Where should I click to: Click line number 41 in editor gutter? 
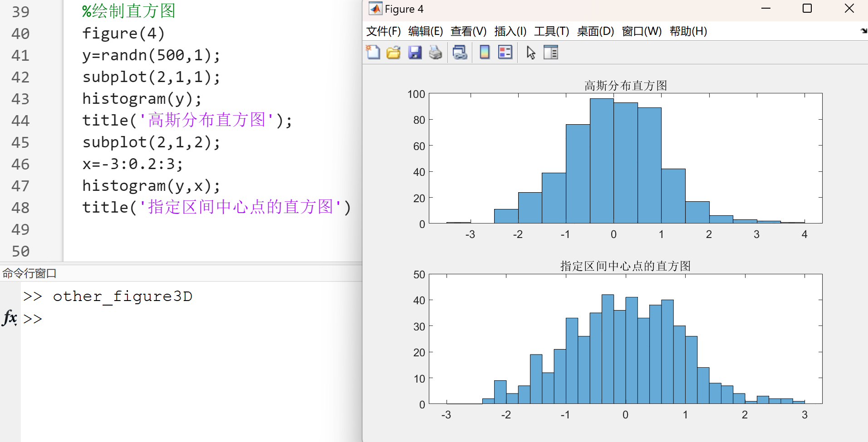pyautogui.click(x=20, y=55)
